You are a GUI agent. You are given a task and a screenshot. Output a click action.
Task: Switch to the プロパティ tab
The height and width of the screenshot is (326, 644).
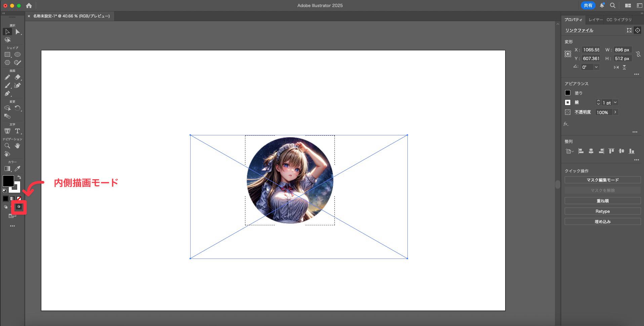[x=573, y=20]
